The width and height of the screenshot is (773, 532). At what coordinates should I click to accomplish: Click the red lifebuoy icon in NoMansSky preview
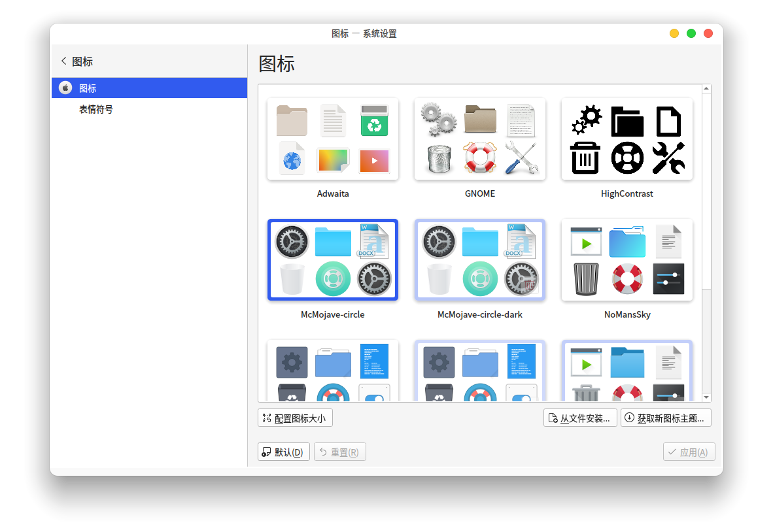tap(627, 279)
